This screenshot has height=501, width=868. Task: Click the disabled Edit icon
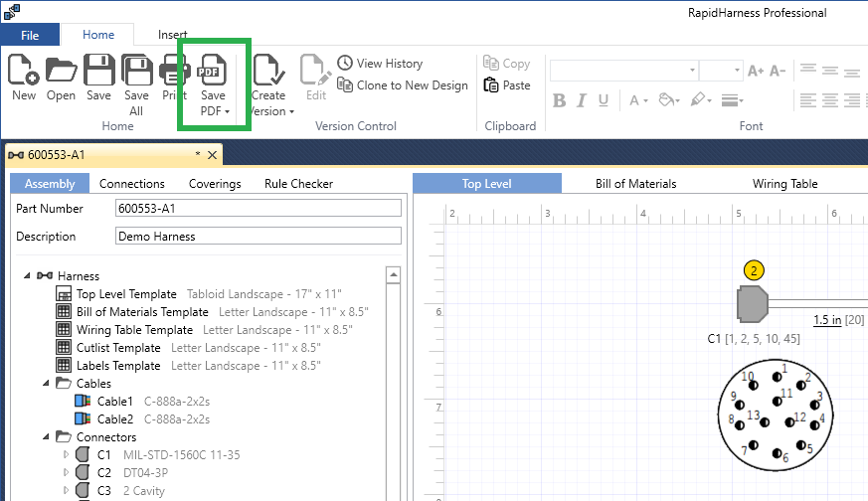[315, 70]
